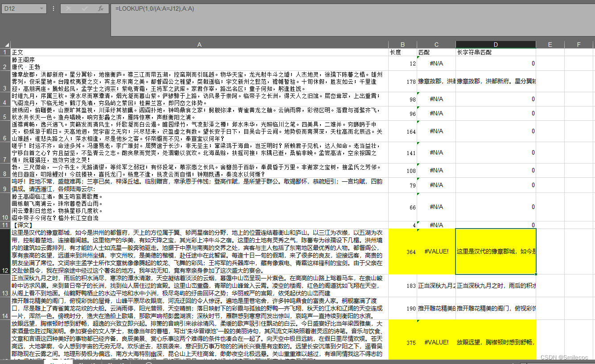Click length value 141 in column B
595x364 pixels.
tap(403, 153)
